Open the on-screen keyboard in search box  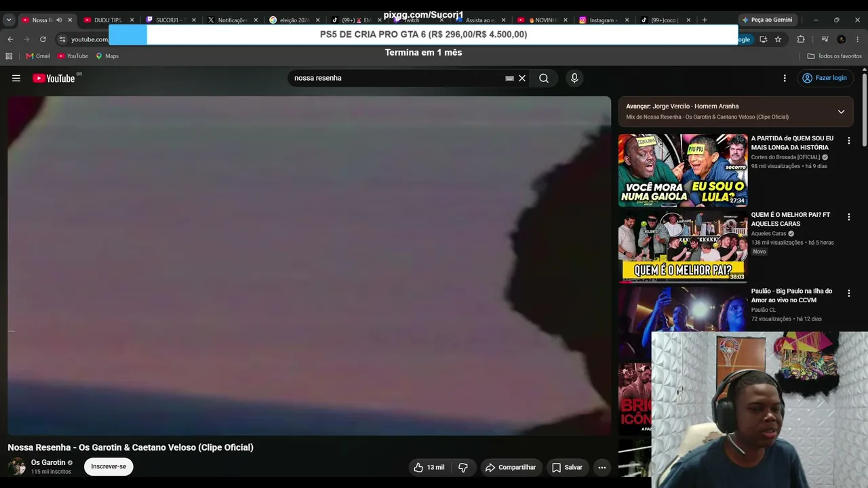point(509,78)
